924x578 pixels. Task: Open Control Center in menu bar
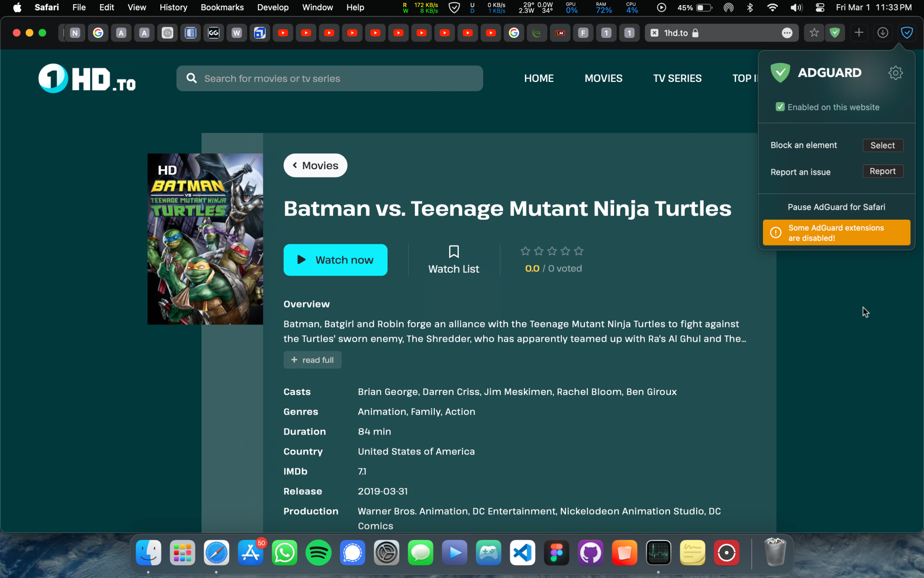pyautogui.click(x=820, y=7)
